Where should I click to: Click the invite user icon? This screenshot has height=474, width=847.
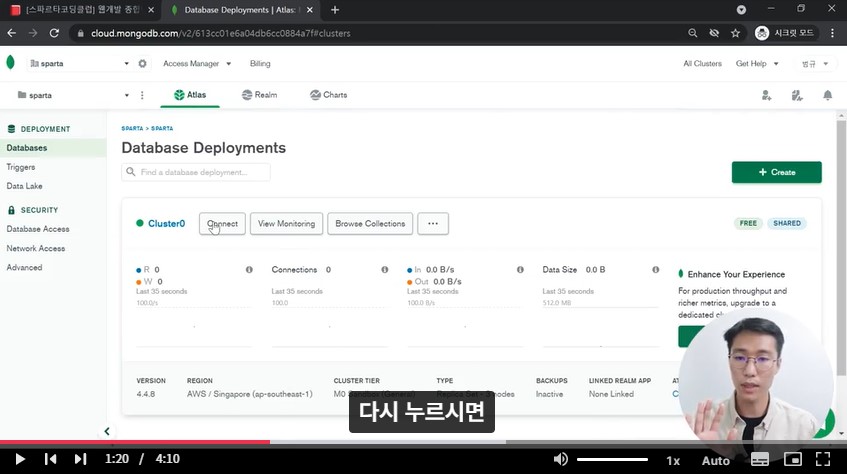pos(766,96)
